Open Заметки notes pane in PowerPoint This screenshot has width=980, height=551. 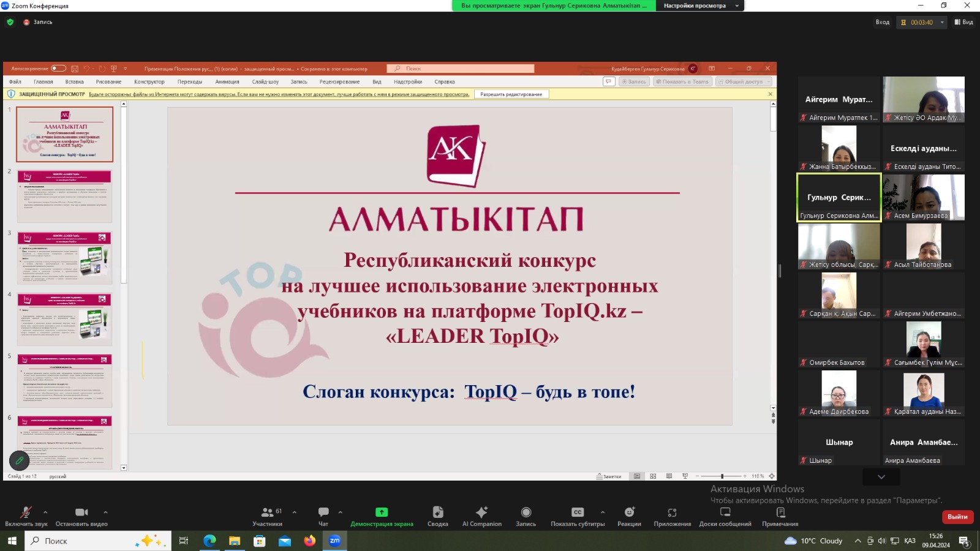coord(609,476)
